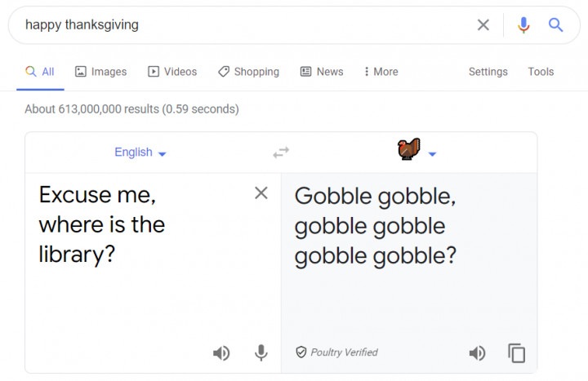Expand the More search options

(x=381, y=72)
